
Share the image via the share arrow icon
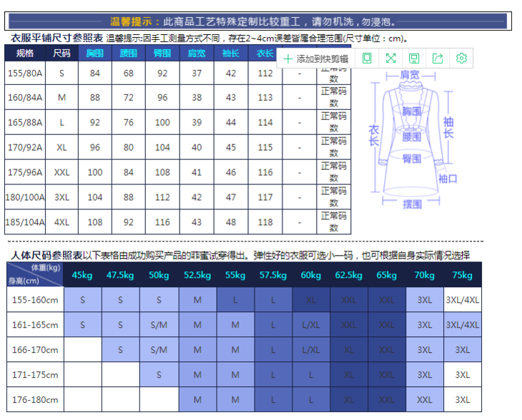point(438,59)
